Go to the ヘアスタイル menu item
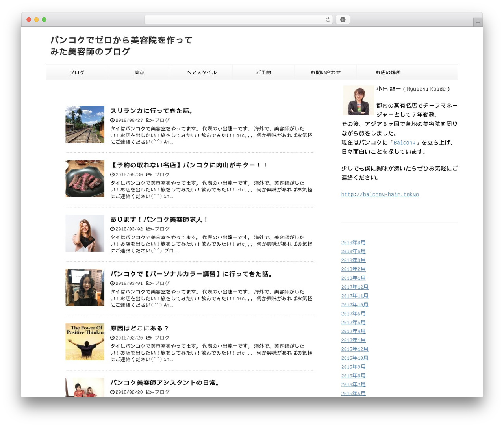Screen dimensions: 504x427 202,72
